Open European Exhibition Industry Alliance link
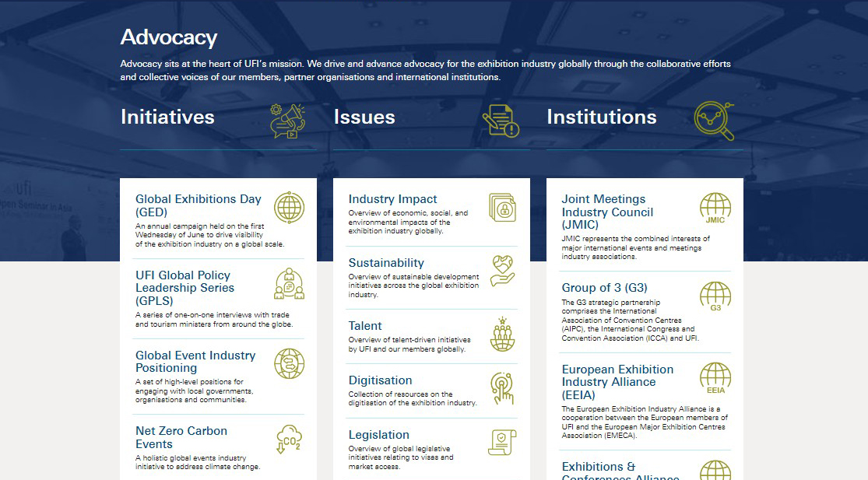Screen dimensions: 868x480 617,382
